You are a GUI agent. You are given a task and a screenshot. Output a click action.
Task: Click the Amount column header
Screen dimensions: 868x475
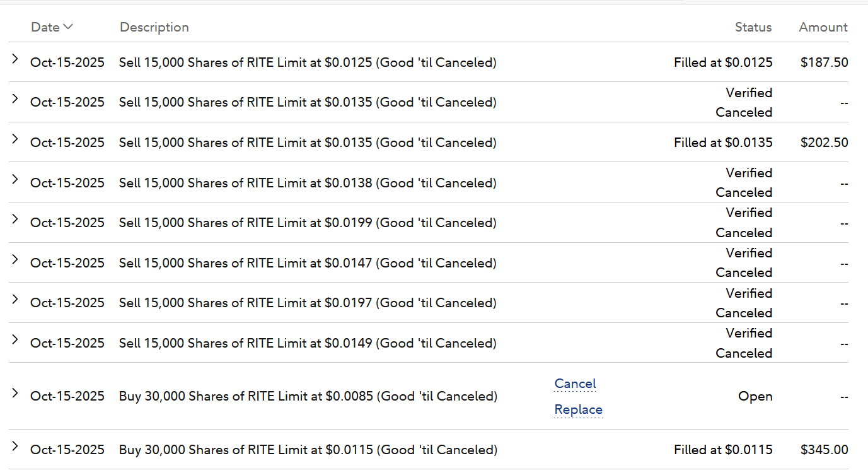pos(823,27)
